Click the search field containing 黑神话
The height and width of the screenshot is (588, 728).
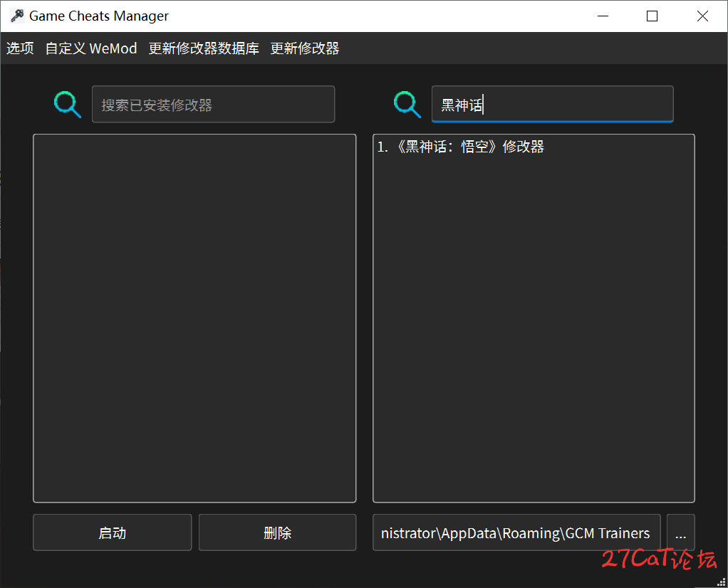tap(553, 105)
